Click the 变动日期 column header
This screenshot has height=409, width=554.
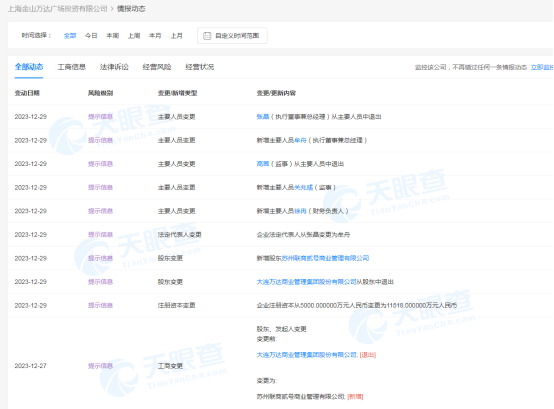(27, 93)
